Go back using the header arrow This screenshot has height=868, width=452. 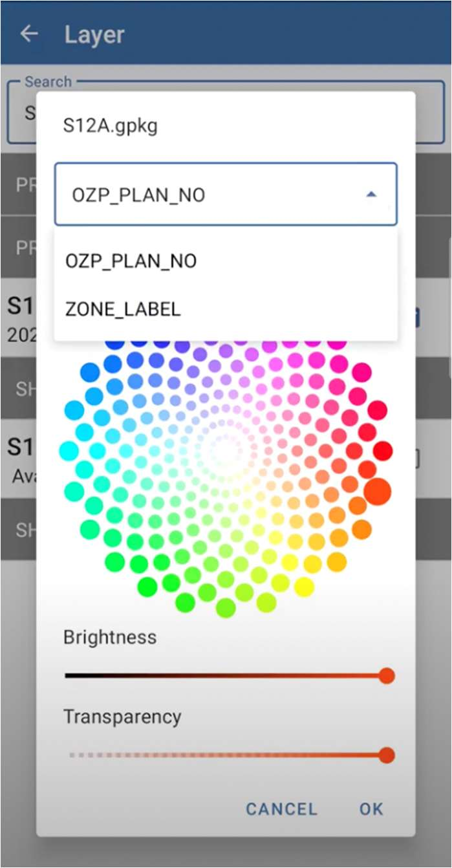pos(29,34)
